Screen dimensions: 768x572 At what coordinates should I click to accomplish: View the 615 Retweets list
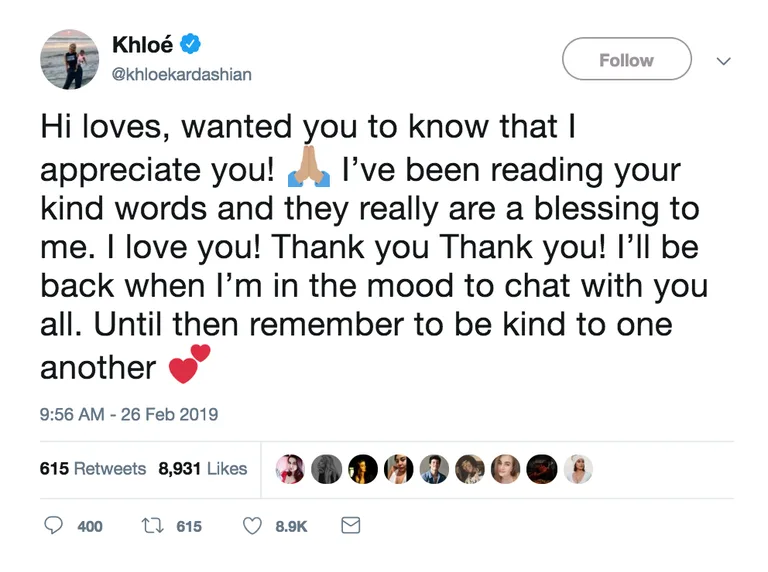pos(93,469)
